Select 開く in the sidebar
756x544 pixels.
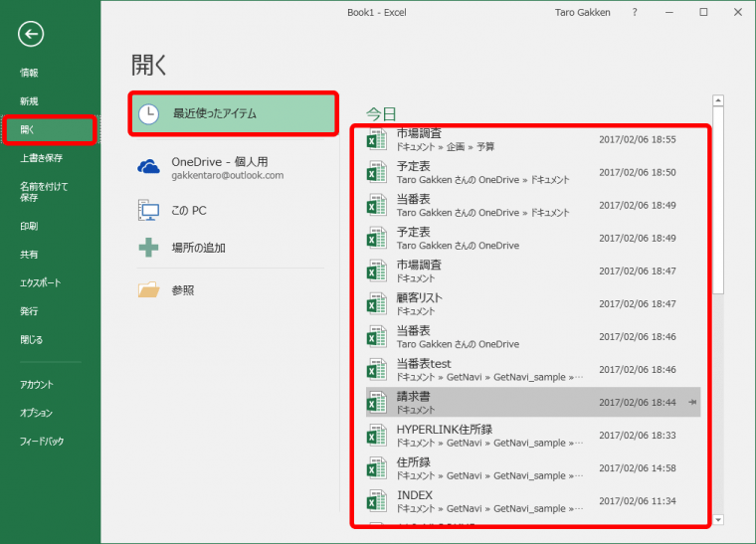pyautogui.click(x=49, y=129)
